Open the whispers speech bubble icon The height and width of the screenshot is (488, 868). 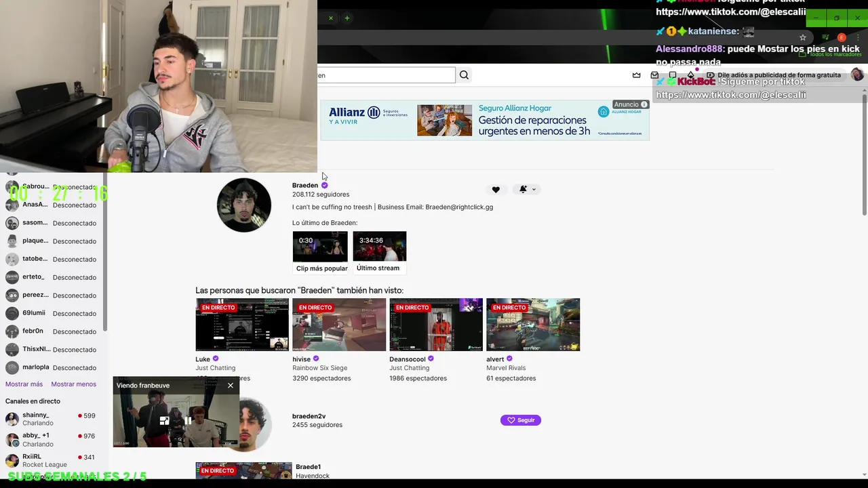click(672, 75)
